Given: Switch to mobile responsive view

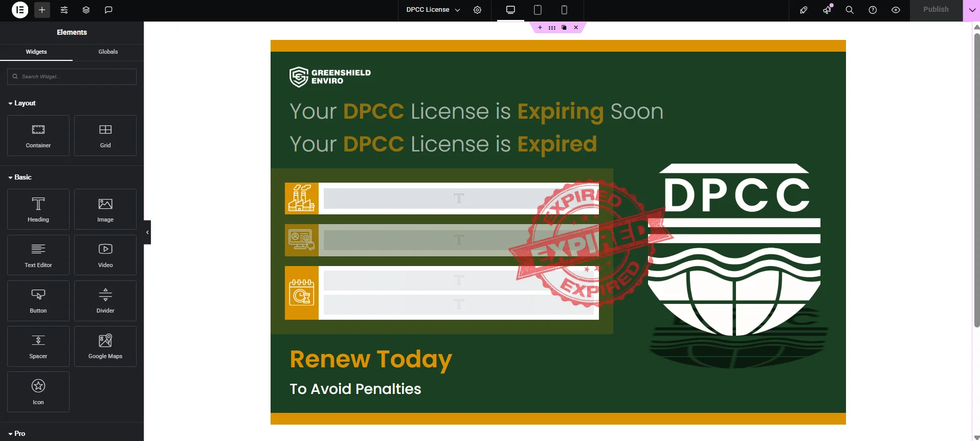Looking at the screenshot, I should click(x=564, y=10).
